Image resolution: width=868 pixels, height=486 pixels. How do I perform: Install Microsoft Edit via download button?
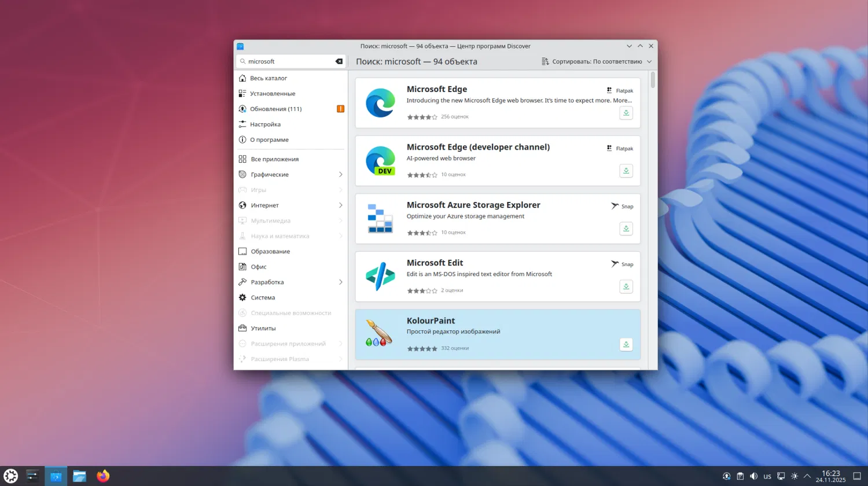pos(626,287)
